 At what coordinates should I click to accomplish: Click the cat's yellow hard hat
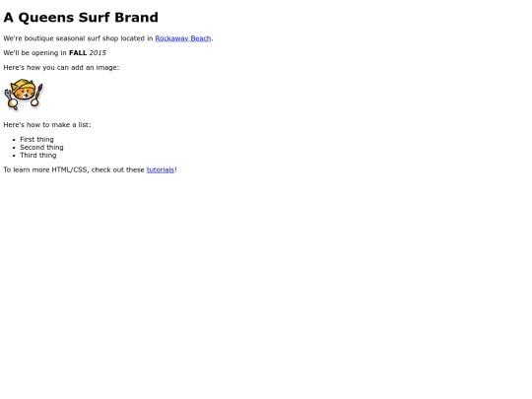click(23, 84)
